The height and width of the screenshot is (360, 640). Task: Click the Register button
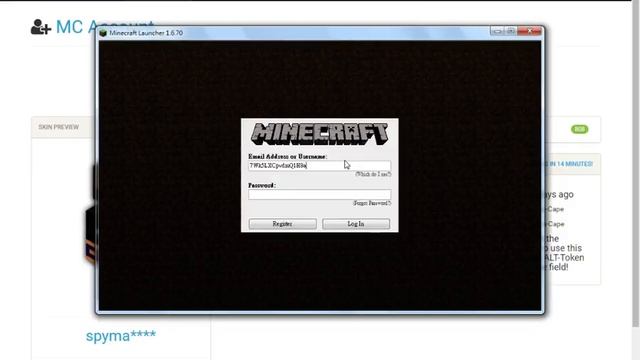click(x=282, y=224)
